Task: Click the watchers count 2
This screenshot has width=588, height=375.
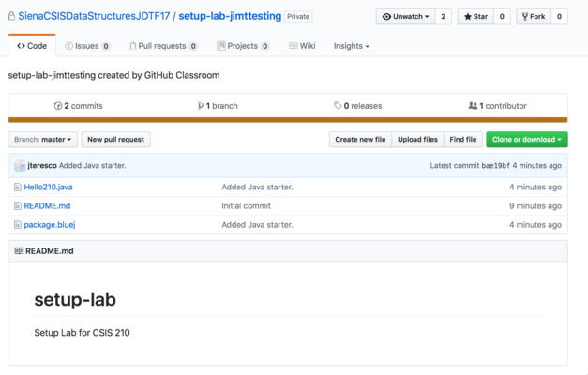Action: 444,17
